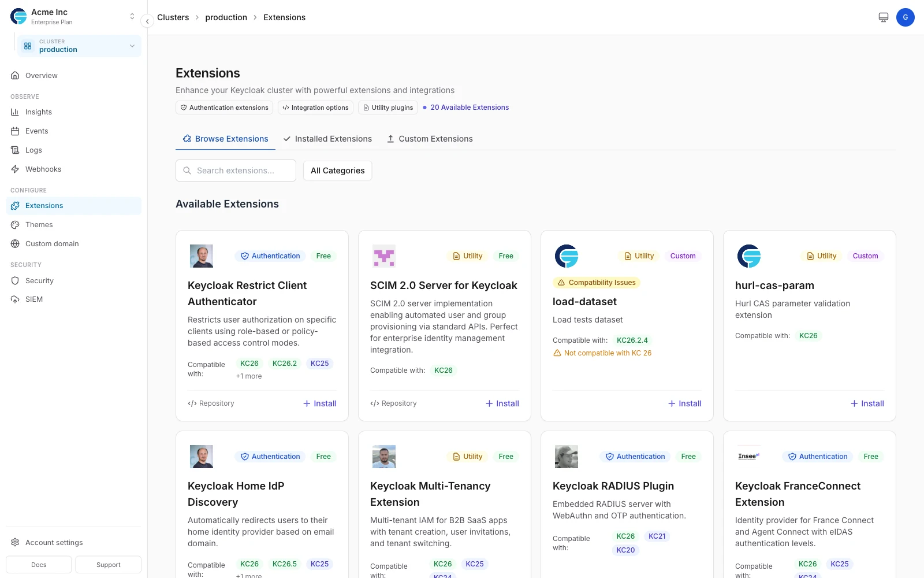Click production in the breadcrumb
924x578 pixels.
[x=226, y=17]
